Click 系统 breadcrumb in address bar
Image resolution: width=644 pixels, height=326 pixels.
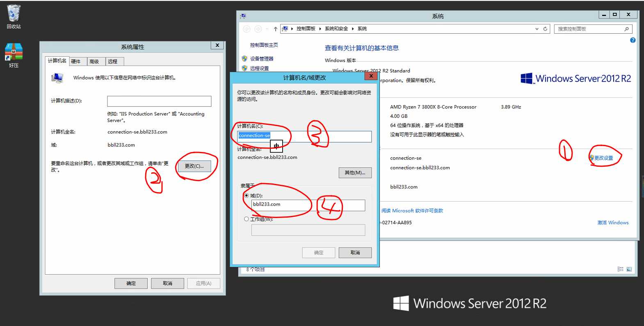click(x=362, y=29)
